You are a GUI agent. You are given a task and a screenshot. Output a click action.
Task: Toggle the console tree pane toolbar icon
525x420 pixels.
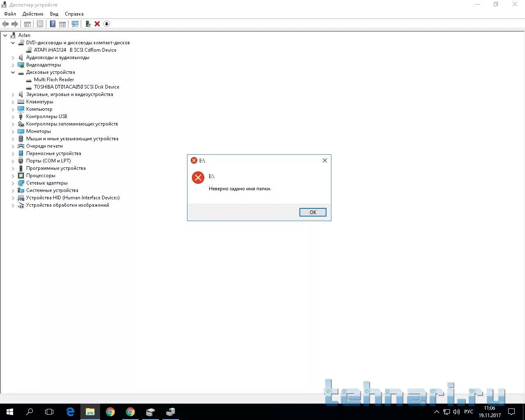point(27,24)
